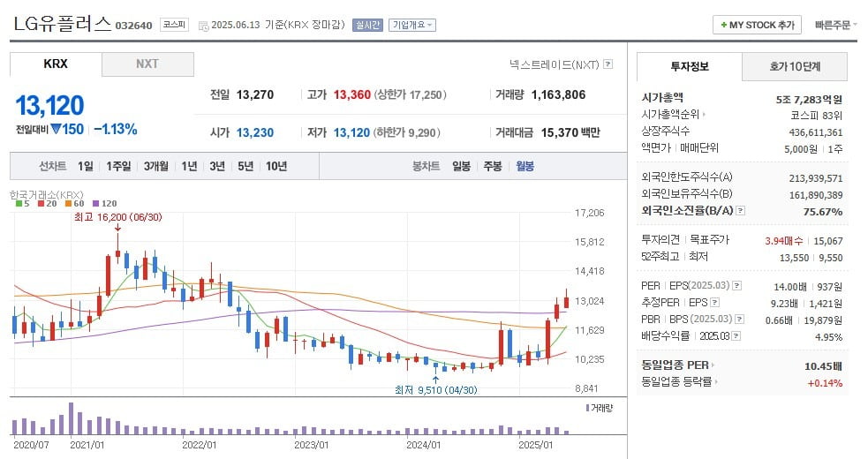Open the 호가10단계 tab
This screenshot has width=868, height=459.
click(x=795, y=66)
